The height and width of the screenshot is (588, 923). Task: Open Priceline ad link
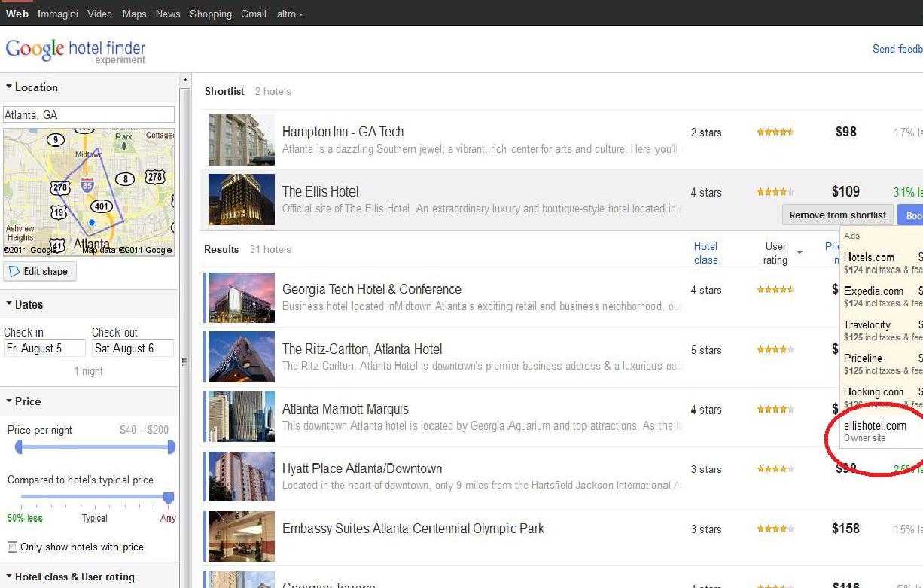coord(863,358)
